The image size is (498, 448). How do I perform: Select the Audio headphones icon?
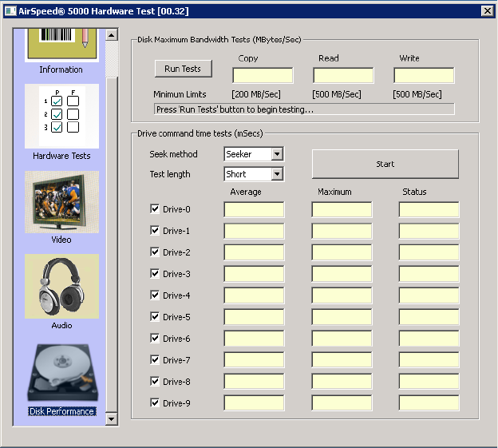pos(61,286)
